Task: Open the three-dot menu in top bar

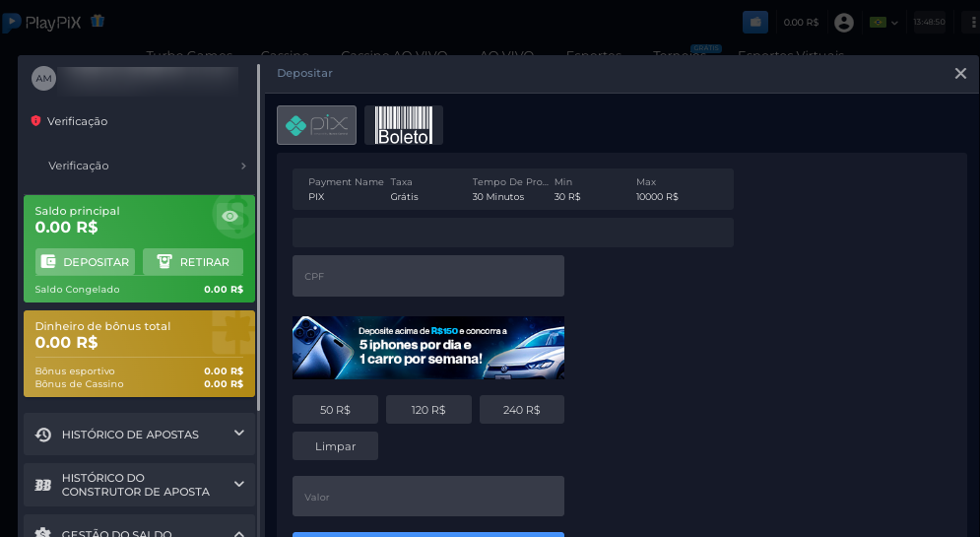Action: pos(970,22)
